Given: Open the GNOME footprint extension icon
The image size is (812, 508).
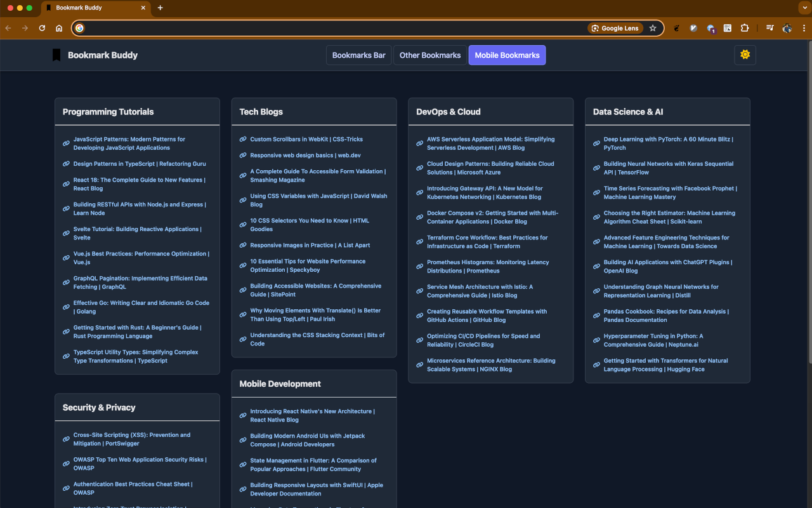Looking at the screenshot, I should 677,28.
